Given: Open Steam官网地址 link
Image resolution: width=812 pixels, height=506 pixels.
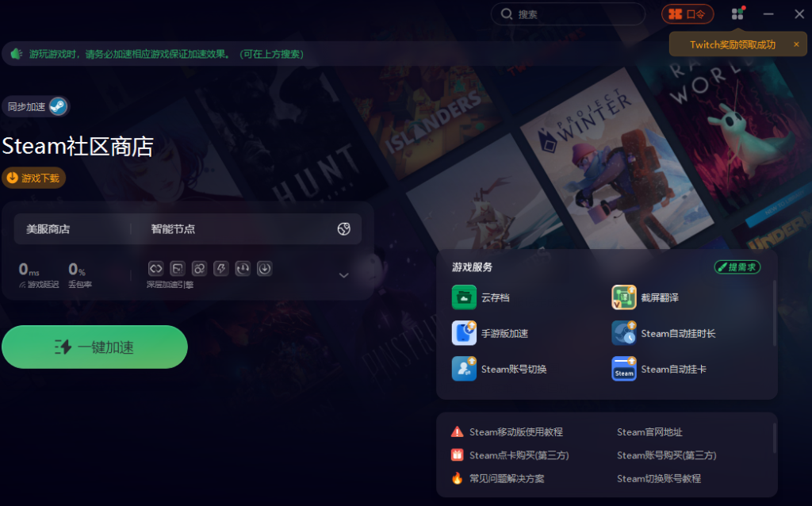Looking at the screenshot, I should [x=649, y=432].
